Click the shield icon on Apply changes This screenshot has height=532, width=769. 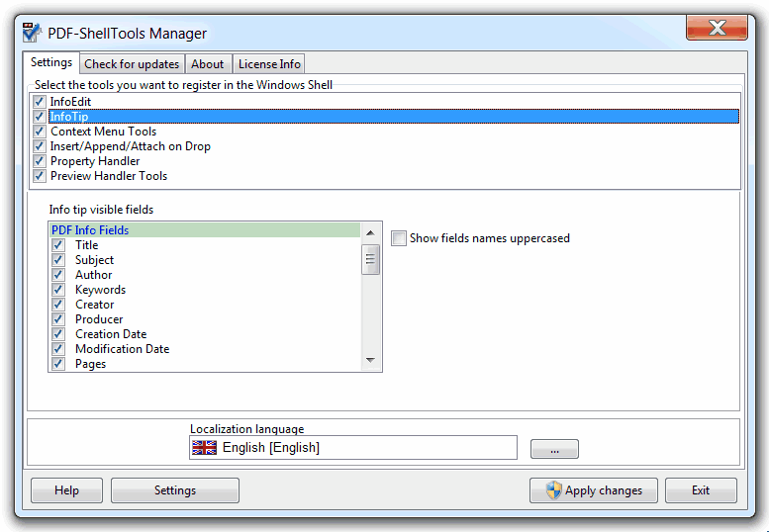(x=553, y=490)
